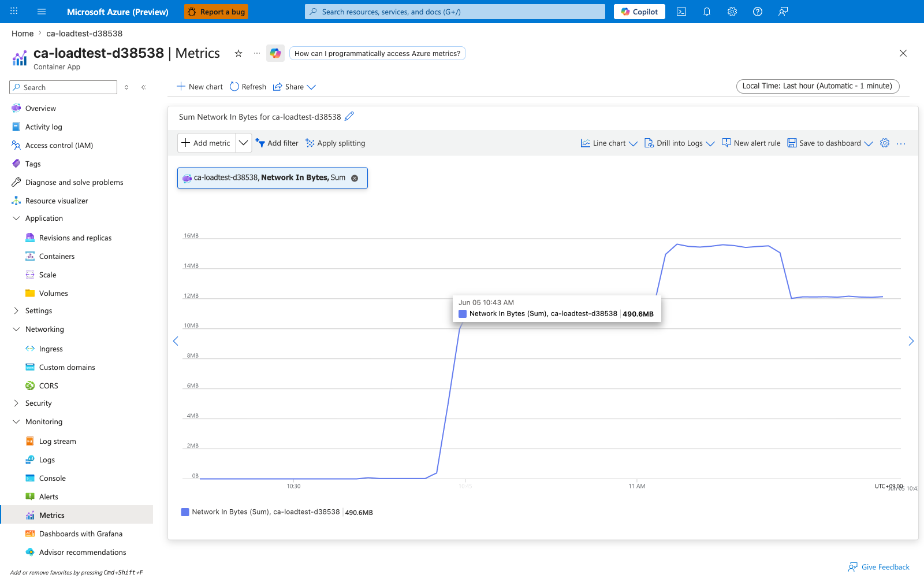The height and width of the screenshot is (578, 924).
Task: Open the Line chart type dropdown
Action: 609,143
